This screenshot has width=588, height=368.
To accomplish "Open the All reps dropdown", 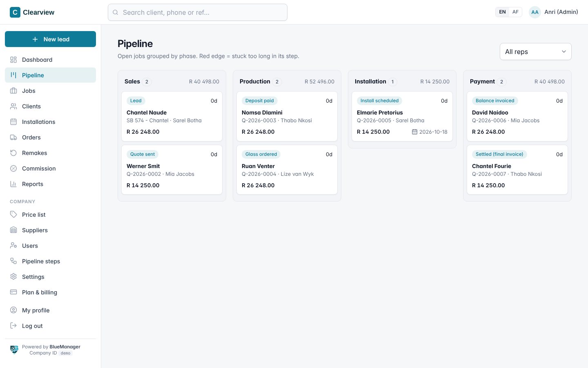I will (x=536, y=52).
